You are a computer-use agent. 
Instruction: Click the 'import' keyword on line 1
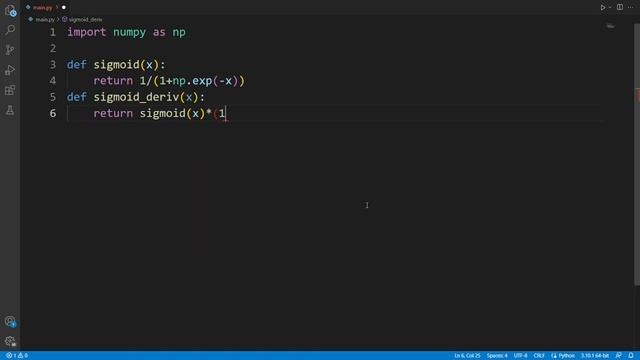(x=87, y=32)
